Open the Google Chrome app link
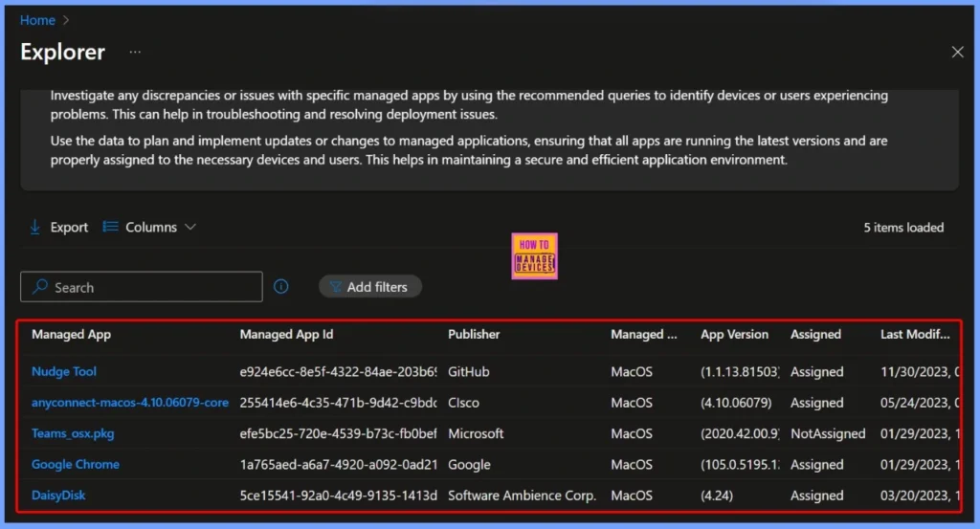Viewport: 980px width, 529px height. (75, 465)
